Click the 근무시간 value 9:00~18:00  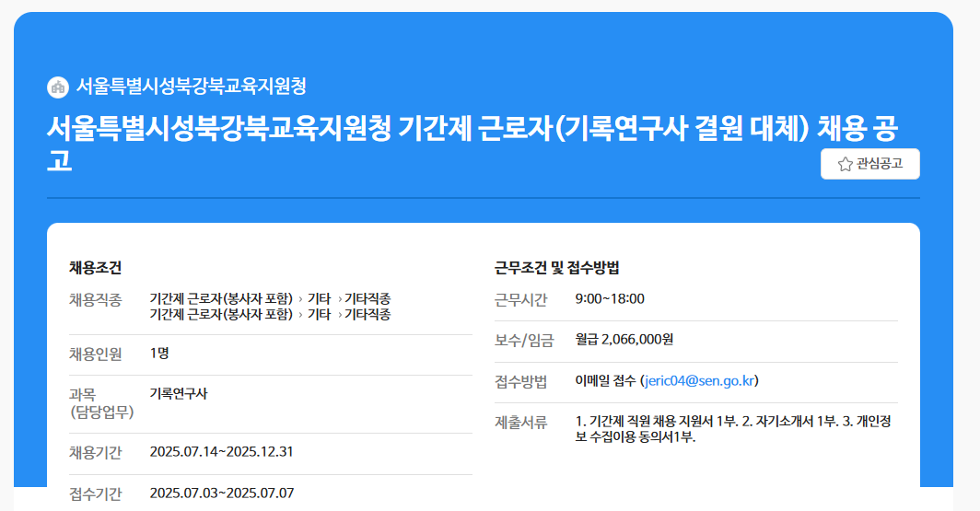pos(610,298)
